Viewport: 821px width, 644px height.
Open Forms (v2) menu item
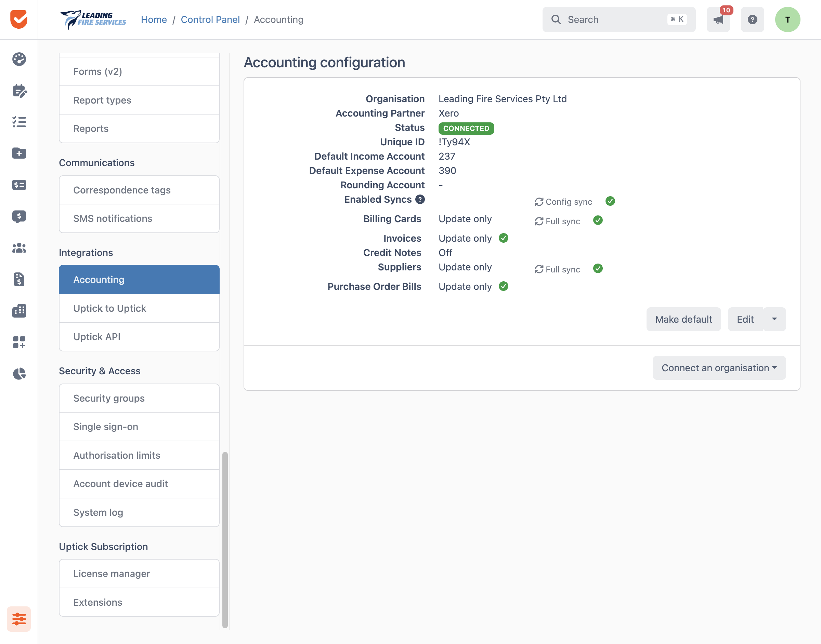click(139, 72)
